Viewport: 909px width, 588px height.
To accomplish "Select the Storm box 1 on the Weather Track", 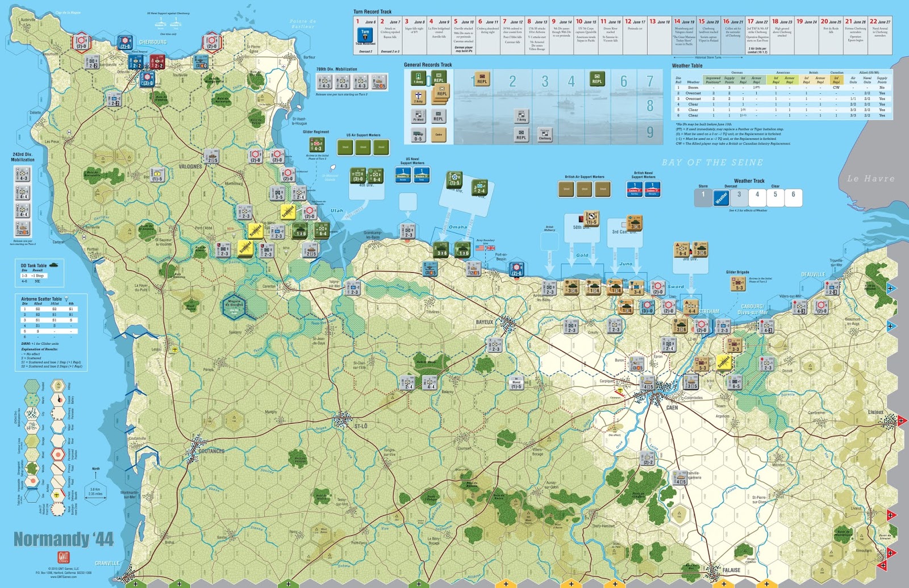I will [x=703, y=197].
